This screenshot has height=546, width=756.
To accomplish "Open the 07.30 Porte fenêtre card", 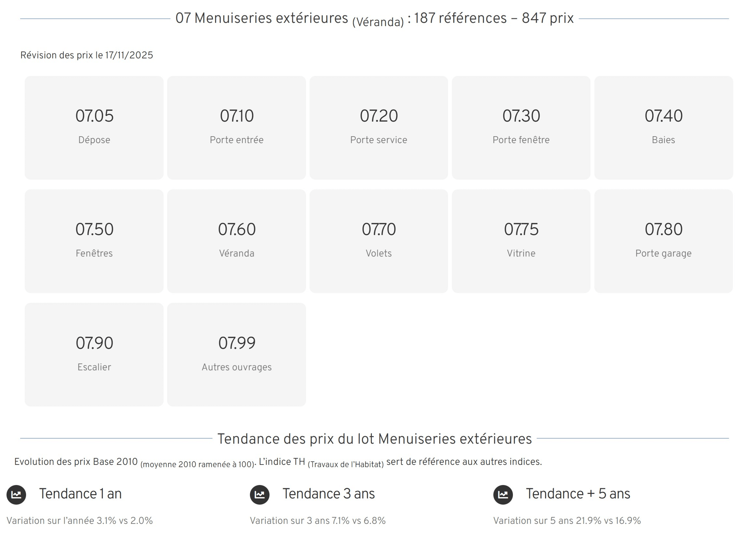I will click(x=521, y=128).
